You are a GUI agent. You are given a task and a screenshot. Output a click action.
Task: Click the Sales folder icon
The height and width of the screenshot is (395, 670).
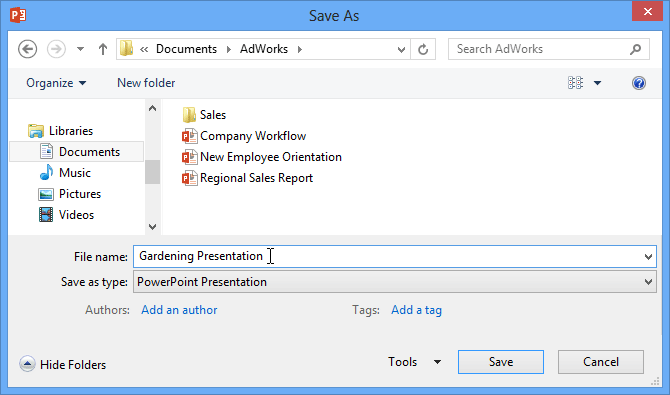[189, 115]
